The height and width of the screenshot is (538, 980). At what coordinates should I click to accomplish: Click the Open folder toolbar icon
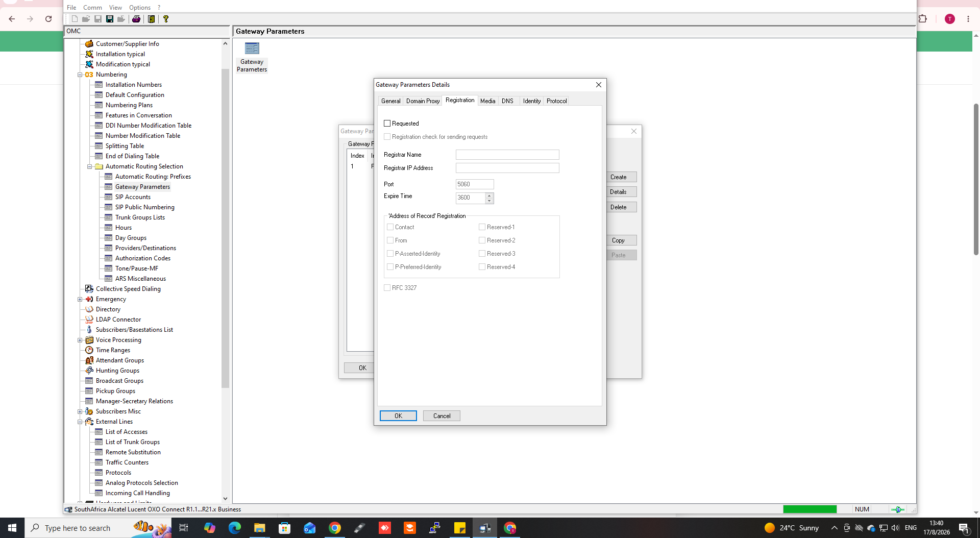click(86, 19)
